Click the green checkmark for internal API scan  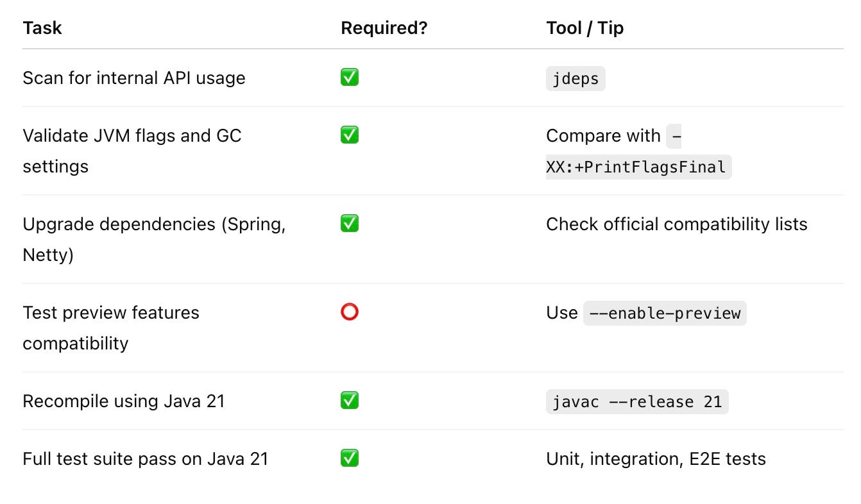pos(350,78)
